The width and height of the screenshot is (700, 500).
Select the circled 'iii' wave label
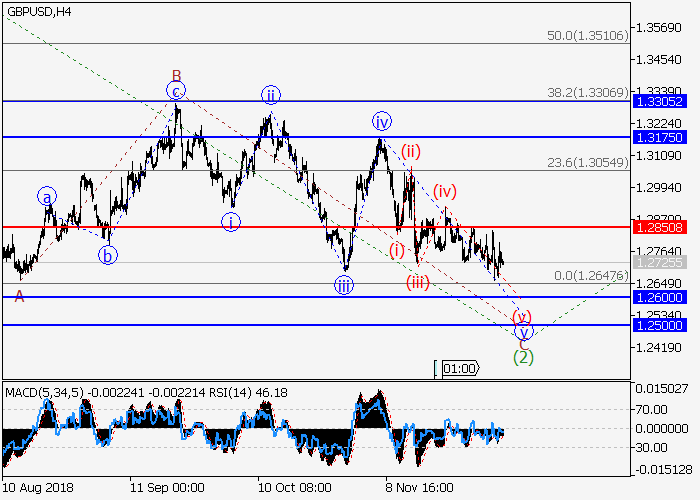[344, 285]
